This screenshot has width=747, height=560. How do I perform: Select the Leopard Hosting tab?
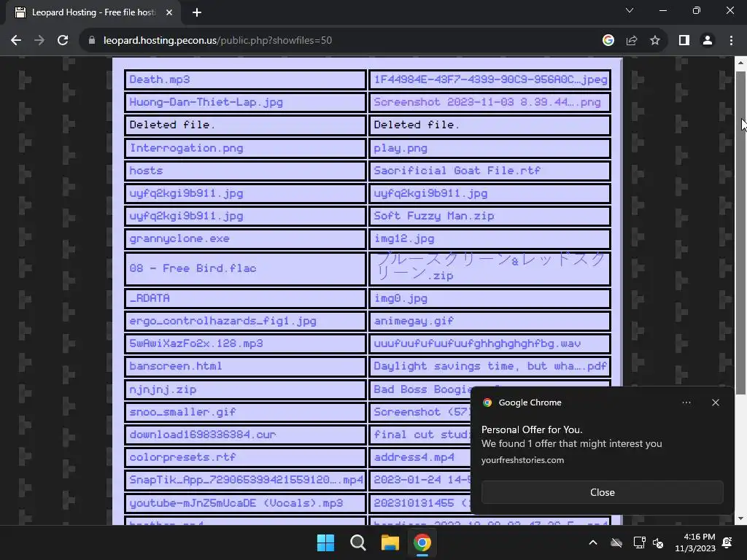click(x=93, y=12)
